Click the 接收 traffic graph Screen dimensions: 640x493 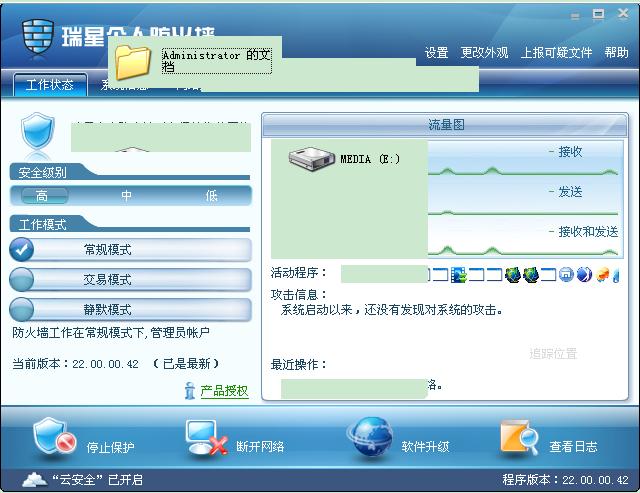(x=525, y=159)
